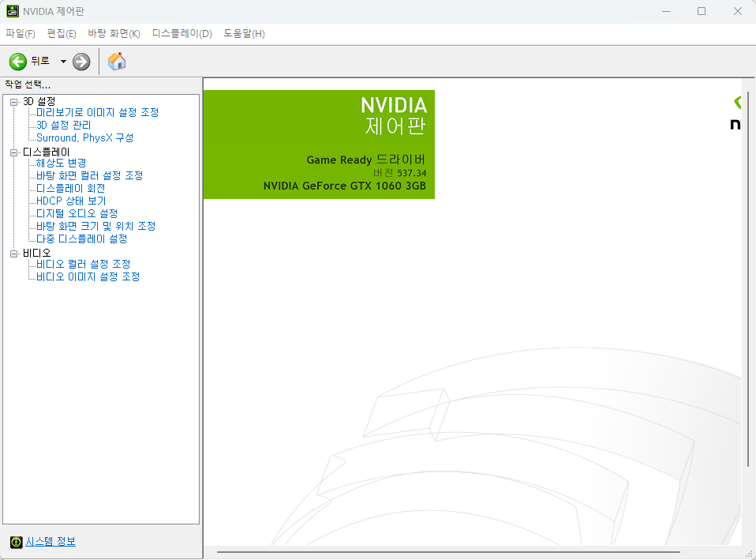Maximize the NVIDIA 제어판 window
756x560 pixels.
[x=702, y=11]
